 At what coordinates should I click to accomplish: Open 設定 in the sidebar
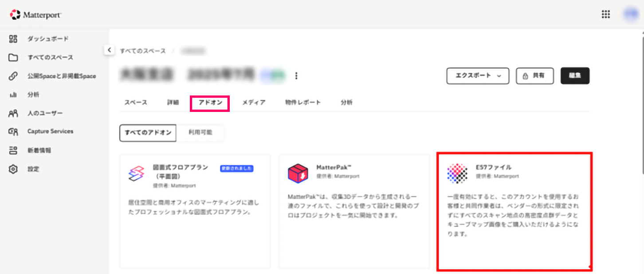(33, 169)
